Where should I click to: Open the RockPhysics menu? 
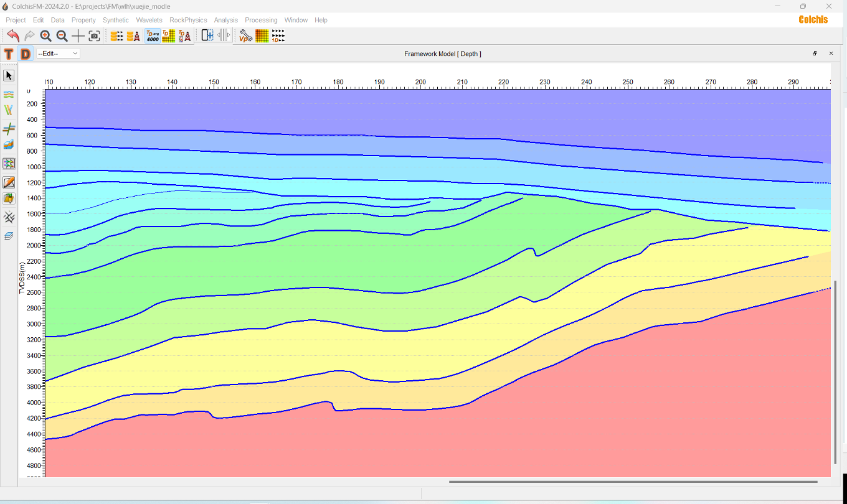188,20
